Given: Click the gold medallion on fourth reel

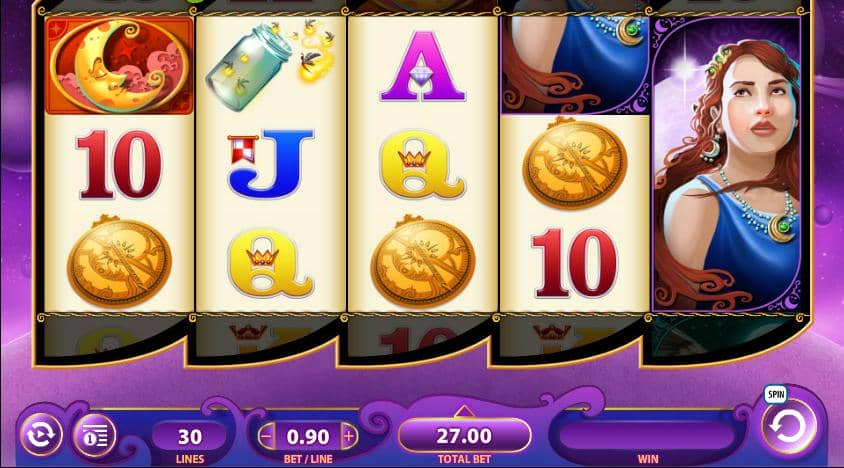Looking at the screenshot, I should (575, 163).
